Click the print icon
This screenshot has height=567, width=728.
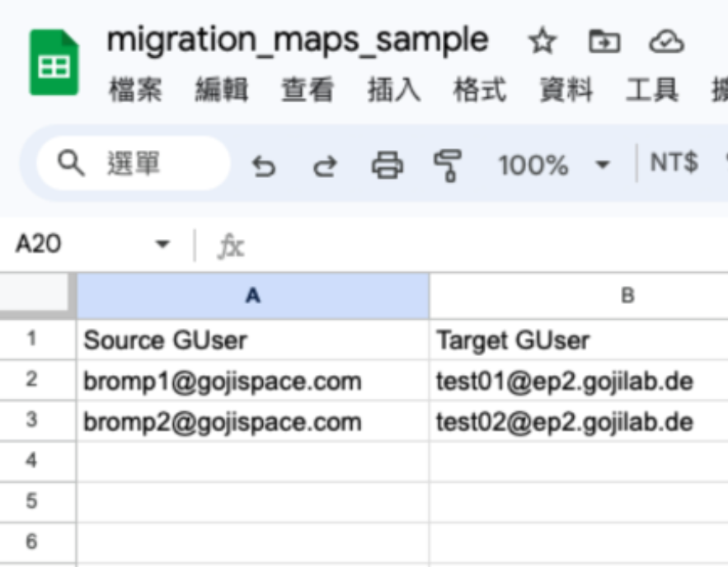[387, 165]
